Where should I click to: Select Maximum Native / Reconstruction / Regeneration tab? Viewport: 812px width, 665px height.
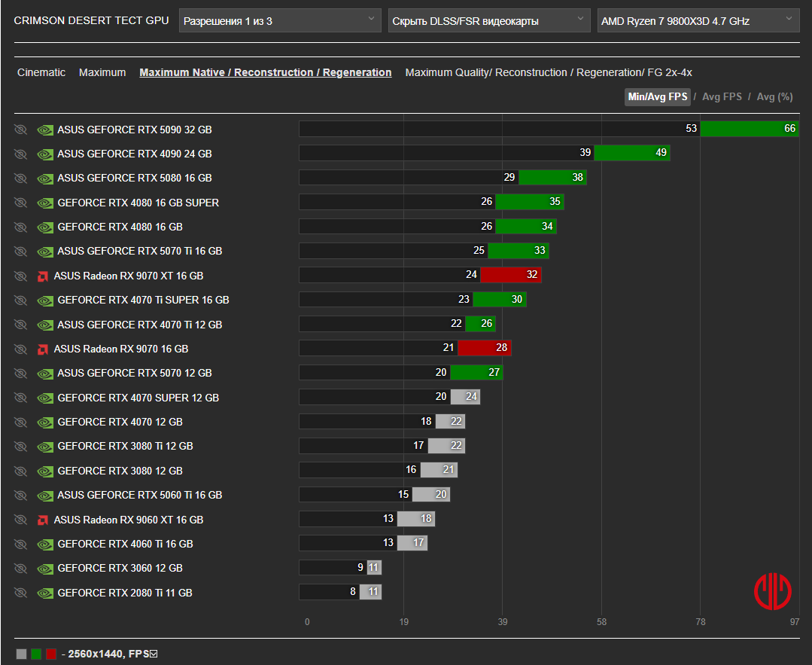coord(266,72)
